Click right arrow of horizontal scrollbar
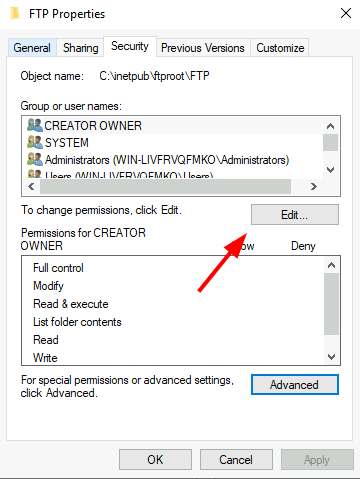Screen dimensions: 360x479 [313, 186]
